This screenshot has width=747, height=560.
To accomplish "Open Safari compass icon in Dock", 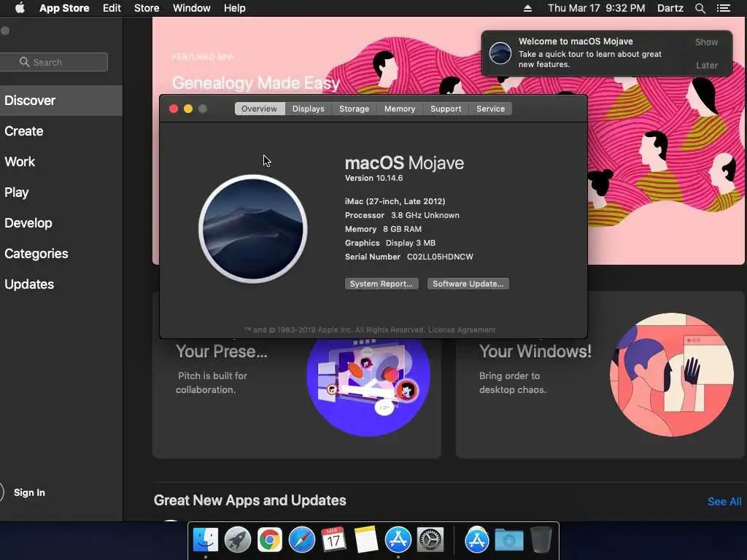I will pyautogui.click(x=301, y=540).
